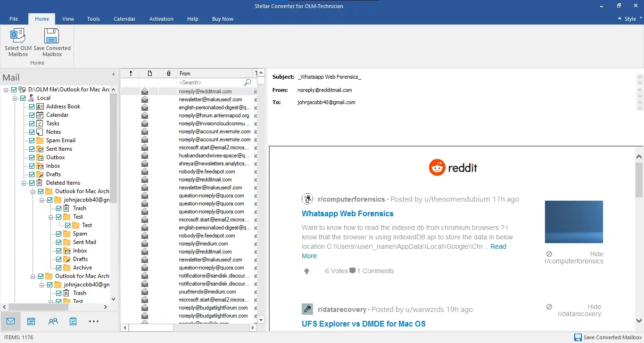Toggle the Outbox checkbox
Image resolution: width=644 pixels, height=343 pixels.
[x=32, y=157]
